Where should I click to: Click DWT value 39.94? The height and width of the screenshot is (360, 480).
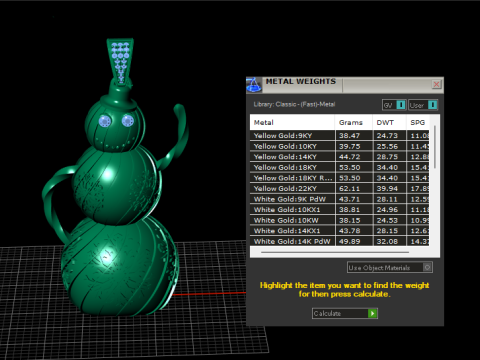coord(387,189)
